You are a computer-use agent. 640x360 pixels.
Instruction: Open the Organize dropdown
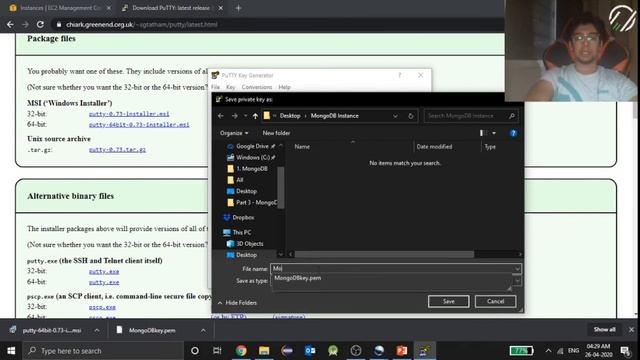234,133
